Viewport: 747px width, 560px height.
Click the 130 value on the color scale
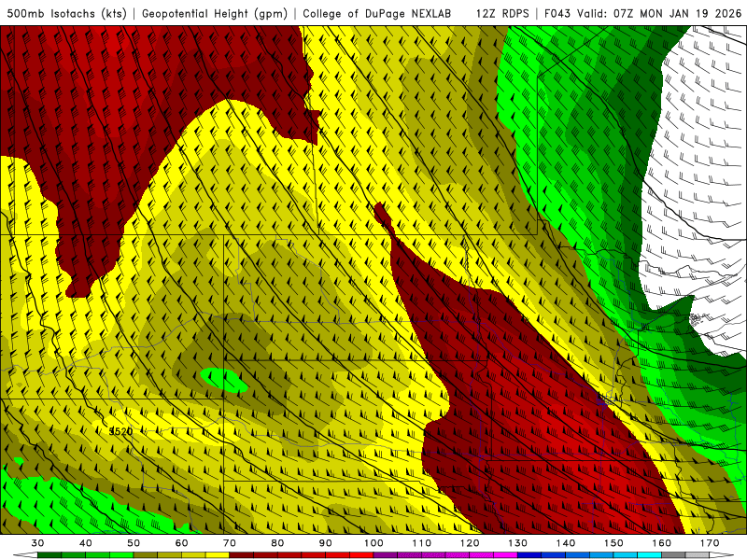click(518, 543)
